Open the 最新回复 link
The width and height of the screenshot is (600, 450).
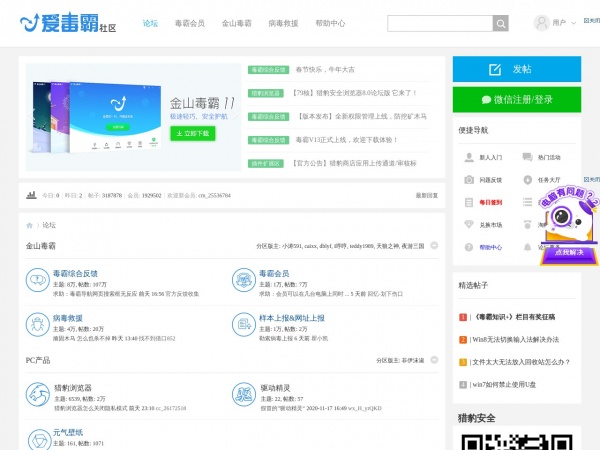tap(427, 196)
